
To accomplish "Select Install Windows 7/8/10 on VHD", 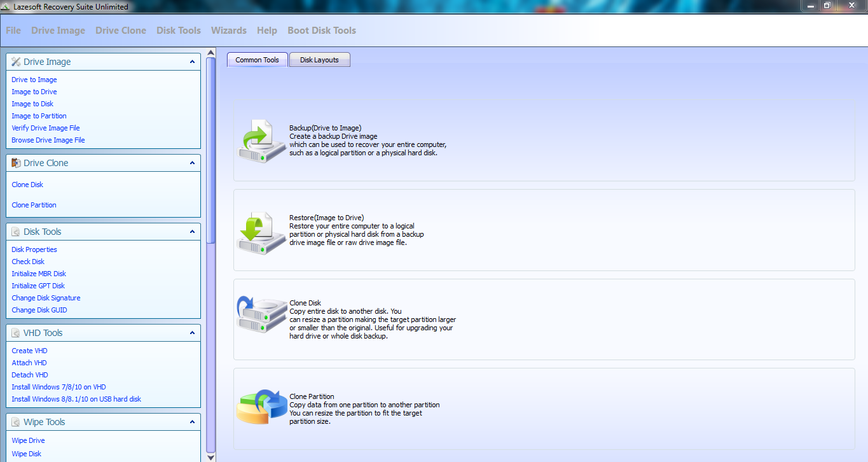I will [x=59, y=387].
